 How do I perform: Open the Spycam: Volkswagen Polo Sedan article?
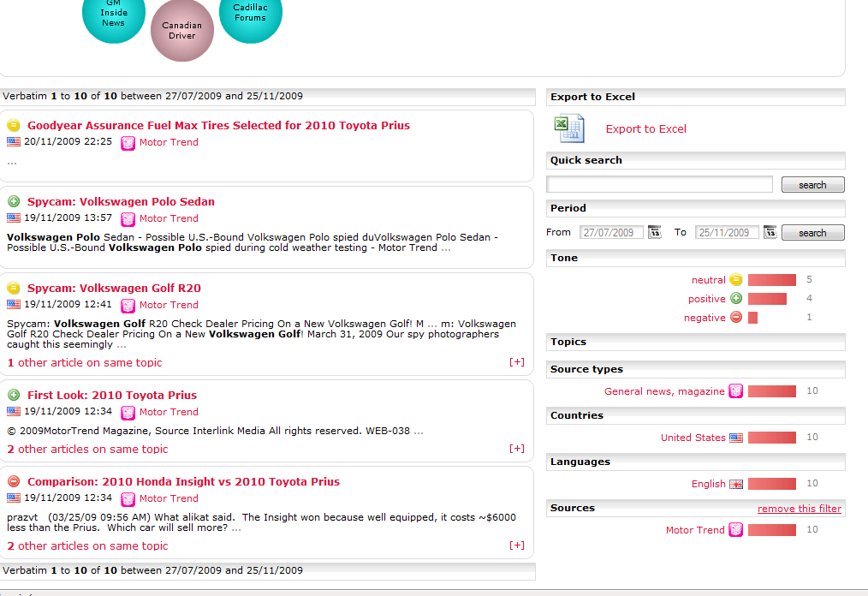(x=122, y=201)
